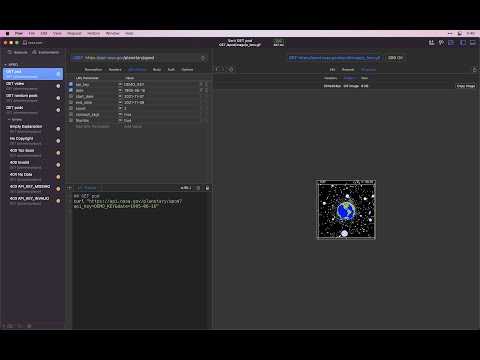Go back in response history
This screenshot has height=360, width=480.
pyautogui.click(x=217, y=69)
